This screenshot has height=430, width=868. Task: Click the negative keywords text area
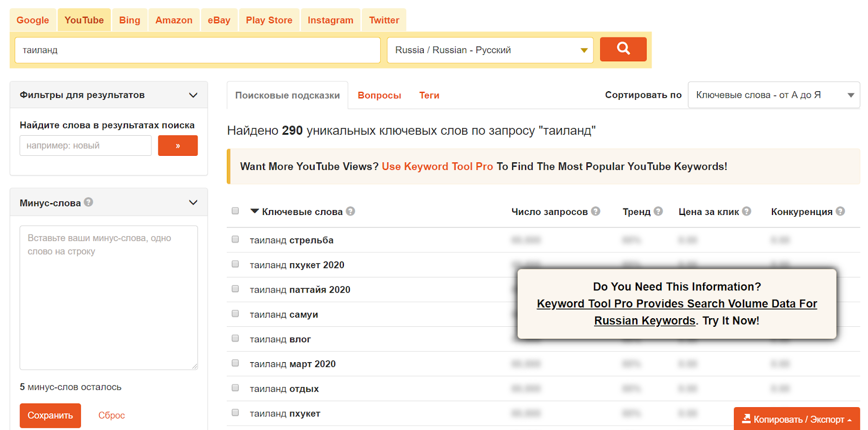pos(108,298)
